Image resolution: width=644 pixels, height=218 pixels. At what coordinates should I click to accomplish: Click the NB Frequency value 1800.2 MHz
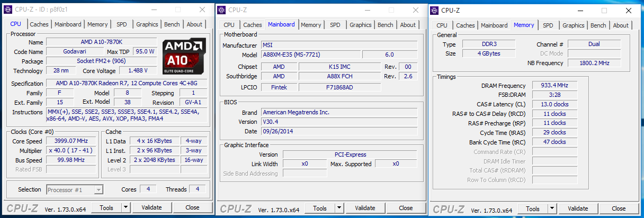[594, 63]
